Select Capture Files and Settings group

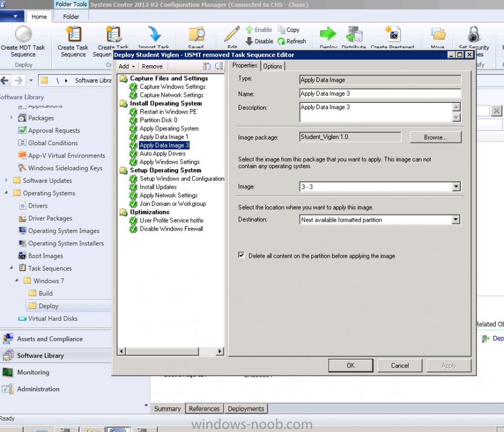point(169,78)
